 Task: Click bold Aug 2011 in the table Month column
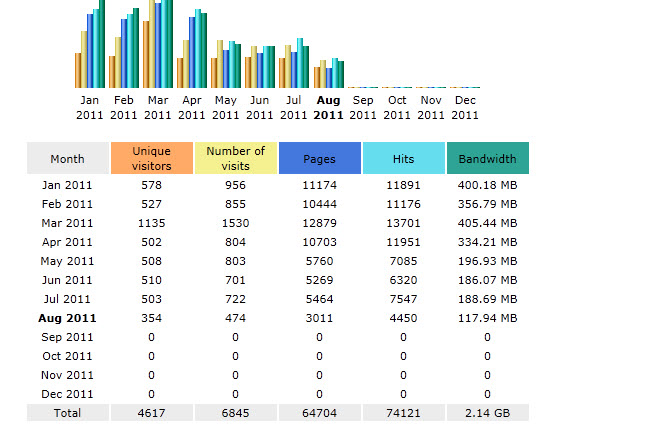point(67,318)
